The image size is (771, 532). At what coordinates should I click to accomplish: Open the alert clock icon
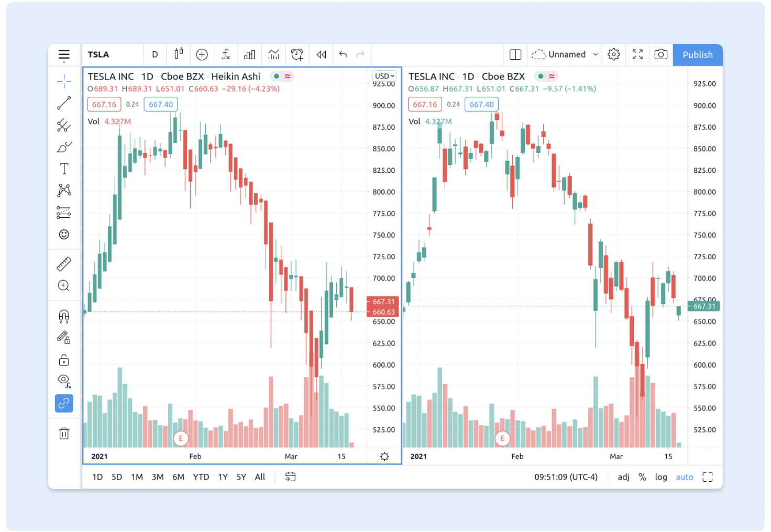[297, 54]
